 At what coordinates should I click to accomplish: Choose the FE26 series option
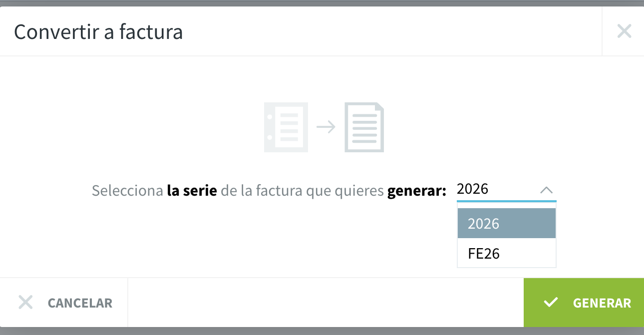click(506, 253)
